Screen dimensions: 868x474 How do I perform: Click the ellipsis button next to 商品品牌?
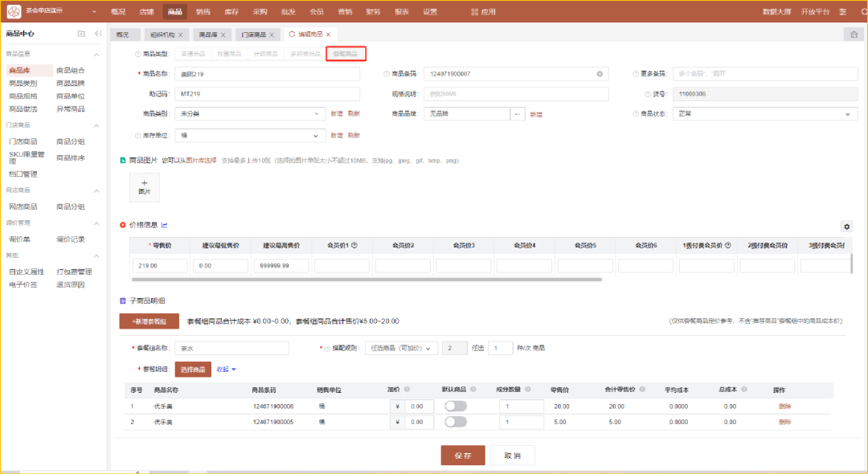point(517,114)
